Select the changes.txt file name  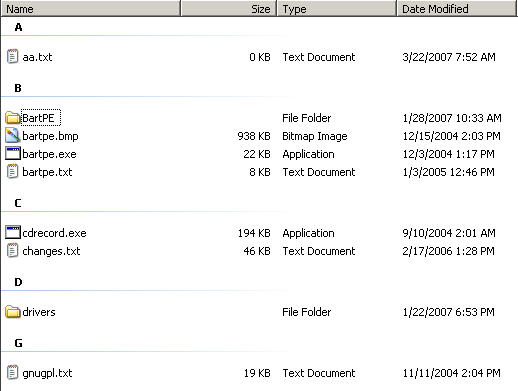(51, 251)
